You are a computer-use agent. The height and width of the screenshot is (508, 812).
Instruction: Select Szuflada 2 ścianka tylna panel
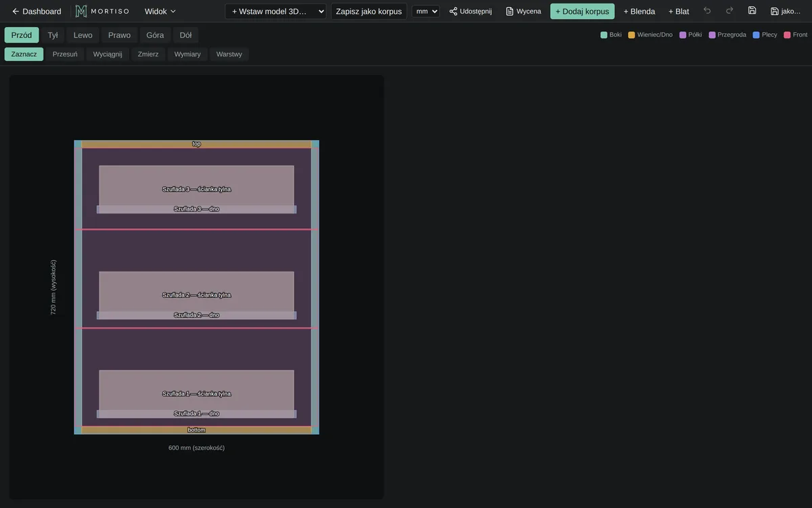pos(196,291)
